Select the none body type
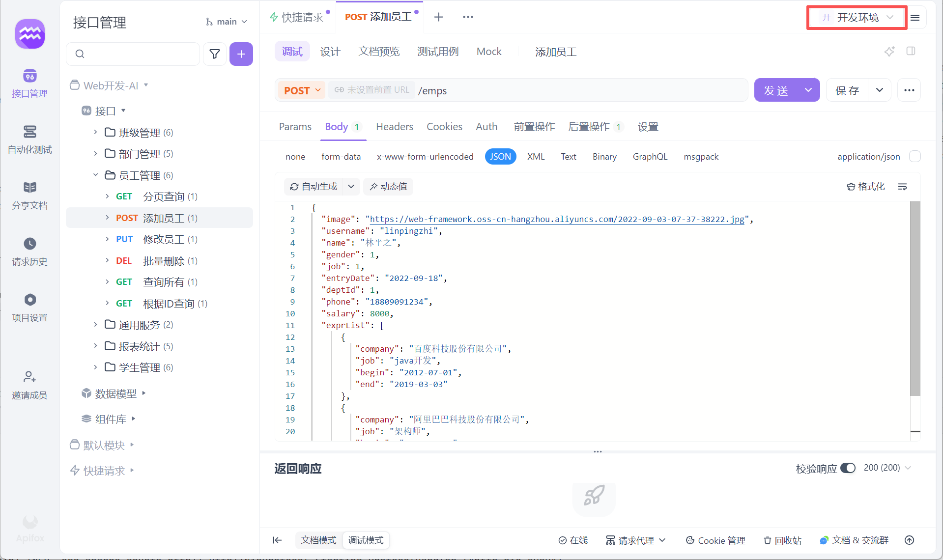The width and height of the screenshot is (943, 560). pyautogui.click(x=295, y=157)
